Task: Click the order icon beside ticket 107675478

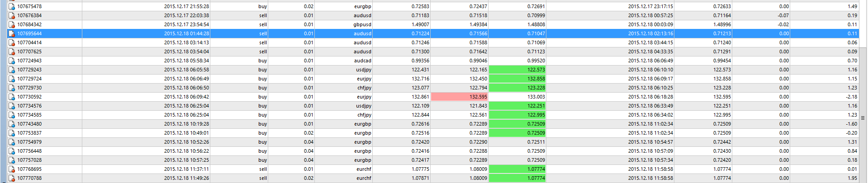Action: tap(12, 6)
